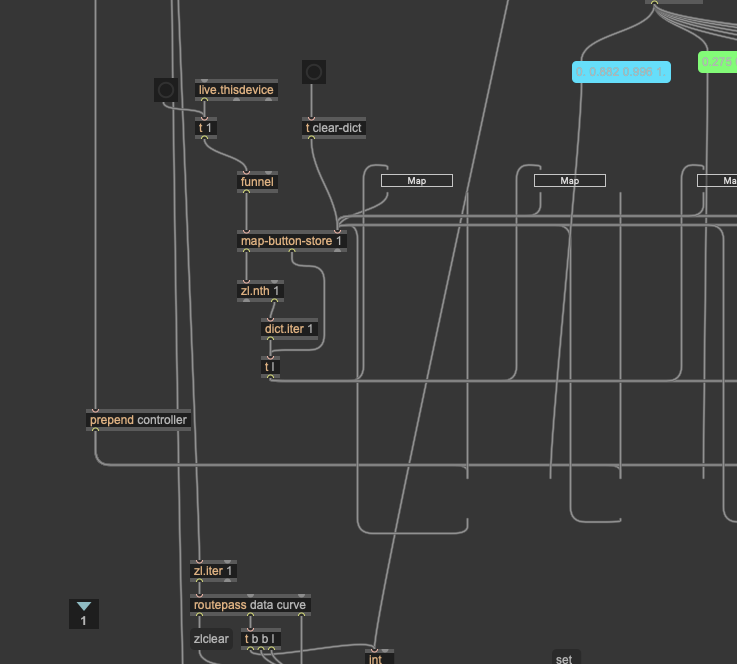737x664 pixels.
Task: Select the funnel object box
Action: 257,182
